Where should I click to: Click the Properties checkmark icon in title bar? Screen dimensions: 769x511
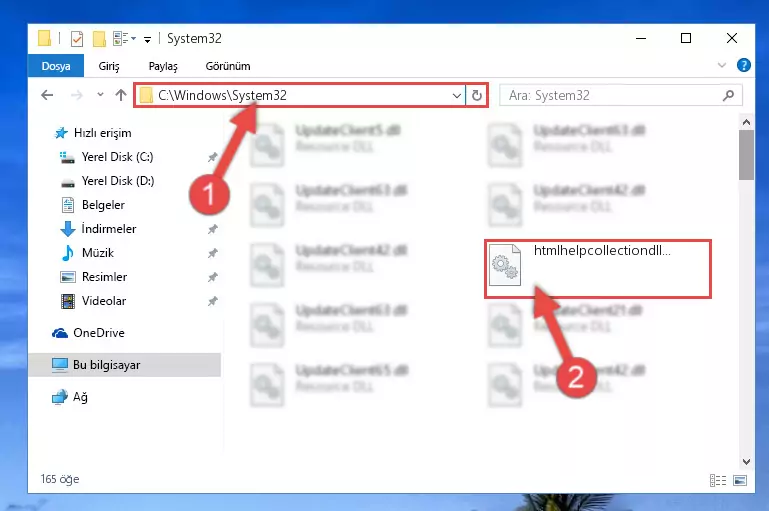pos(77,38)
